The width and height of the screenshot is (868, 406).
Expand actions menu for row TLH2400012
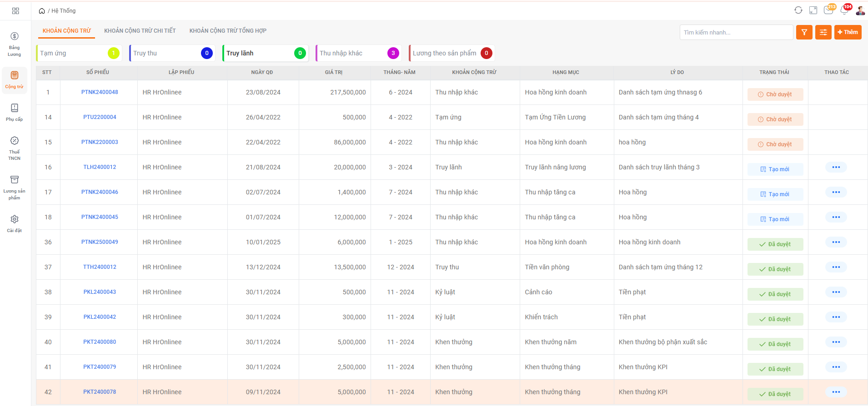coord(836,167)
